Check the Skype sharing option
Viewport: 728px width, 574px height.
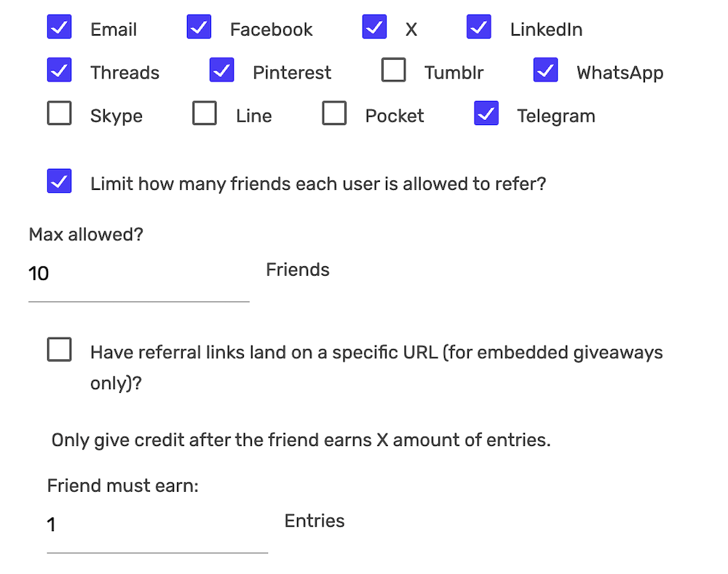pos(59,114)
